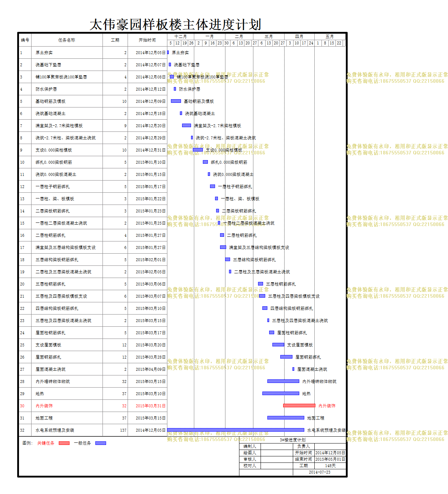Click duration 137 in row 32
Screen dimensions: 448x494
(123, 430)
